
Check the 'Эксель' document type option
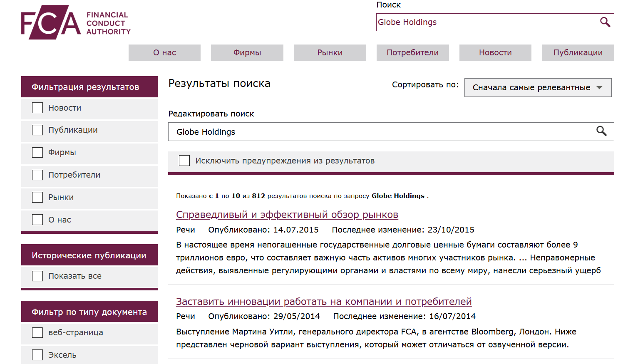(37, 354)
